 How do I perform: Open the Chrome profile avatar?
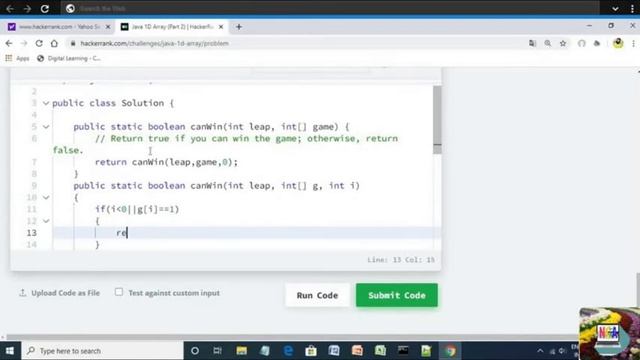point(618,43)
